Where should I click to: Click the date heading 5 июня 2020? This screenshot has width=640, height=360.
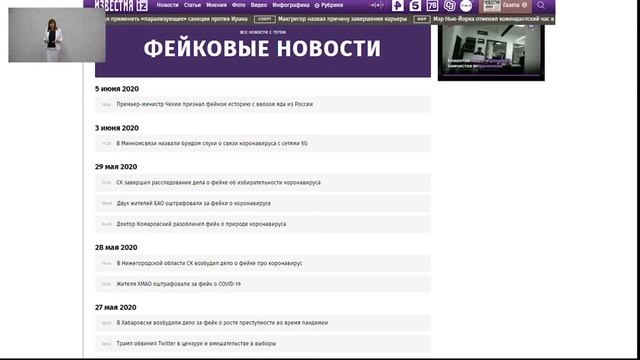point(117,89)
